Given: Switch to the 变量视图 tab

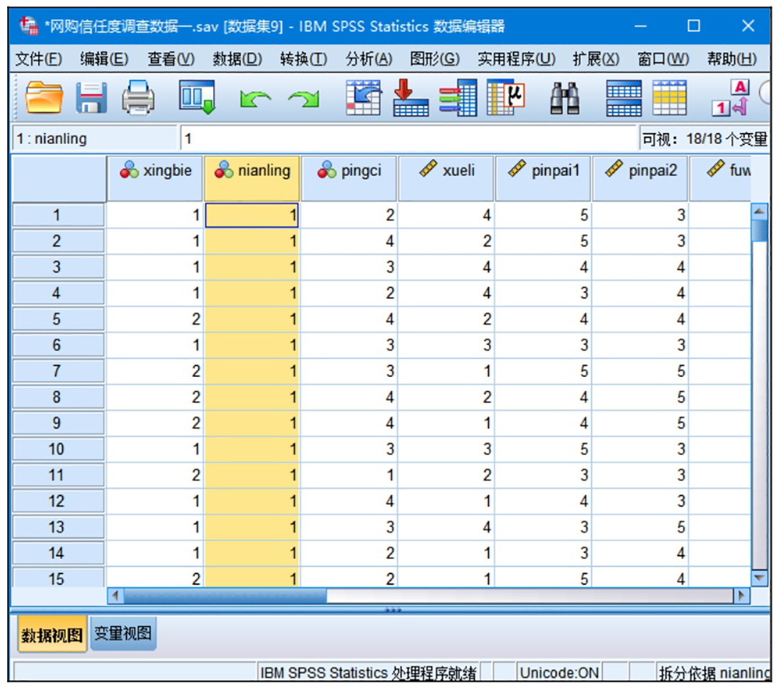Looking at the screenshot, I should coord(123,633).
